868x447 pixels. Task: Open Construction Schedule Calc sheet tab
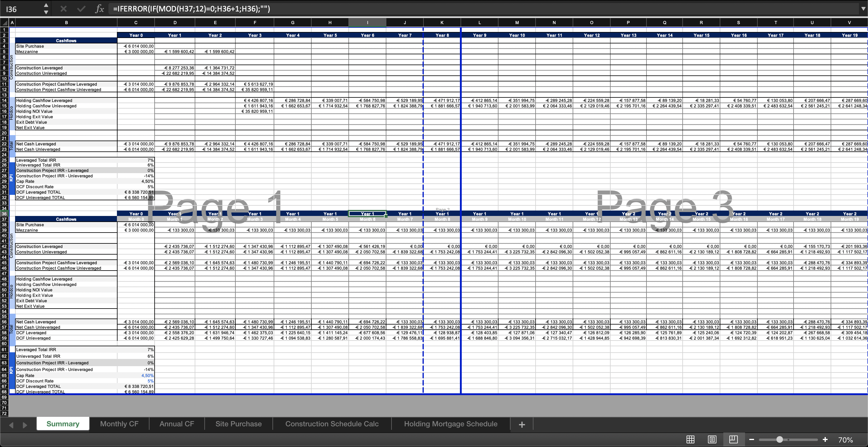pyautogui.click(x=332, y=424)
